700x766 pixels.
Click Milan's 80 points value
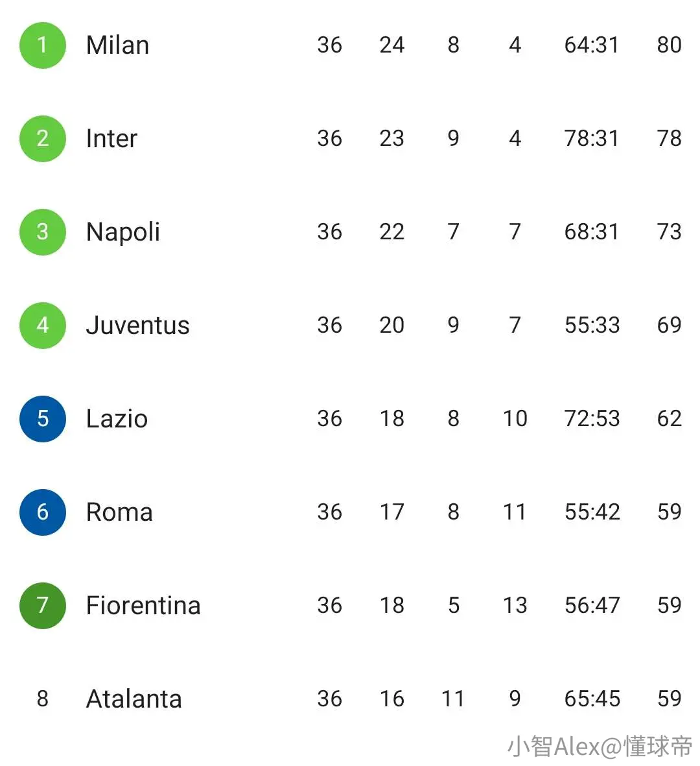click(670, 45)
